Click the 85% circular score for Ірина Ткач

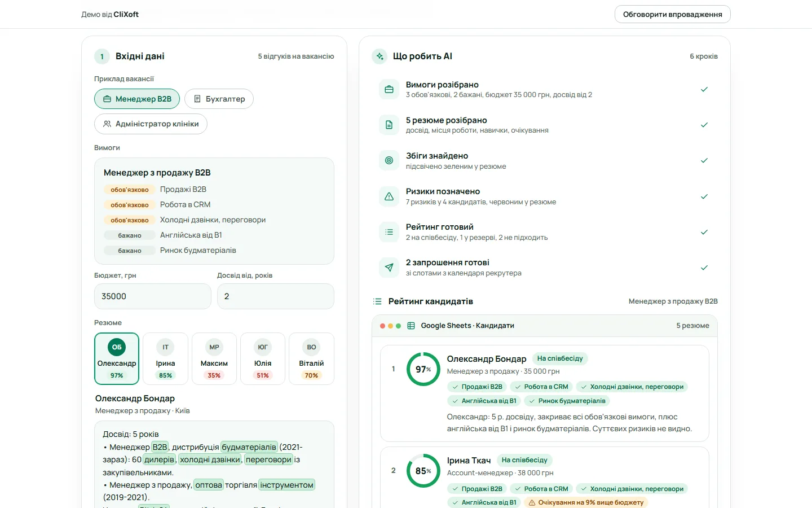coord(423,471)
